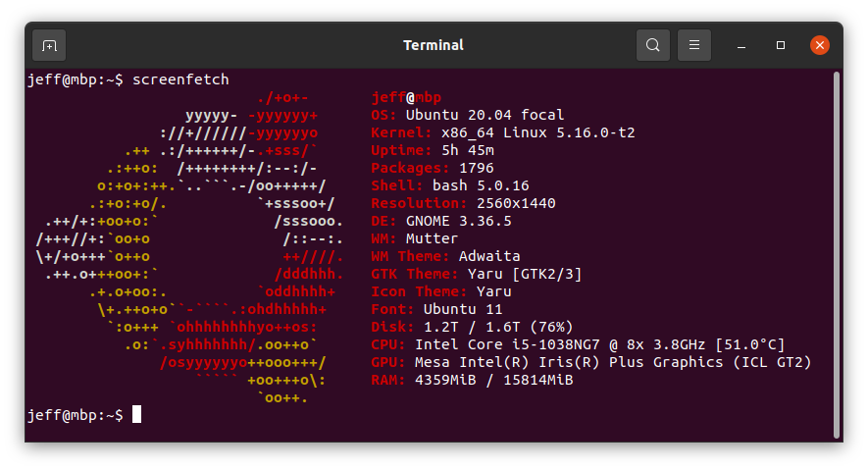The width and height of the screenshot is (868, 470).
Task: Maximize the Terminal window
Action: click(781, 45)
